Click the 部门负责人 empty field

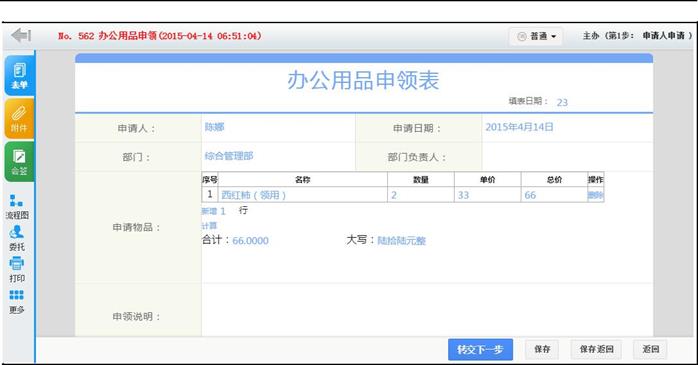tap(567, 157)
